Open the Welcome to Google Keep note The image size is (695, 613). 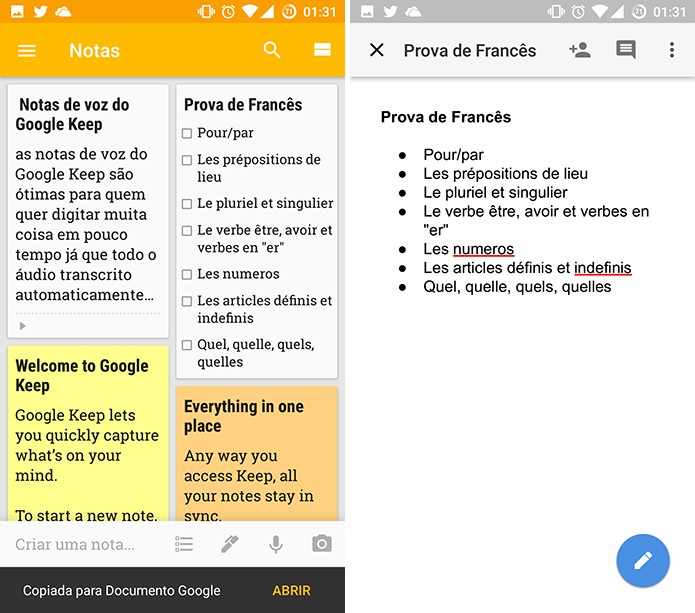tap(88, 433)
